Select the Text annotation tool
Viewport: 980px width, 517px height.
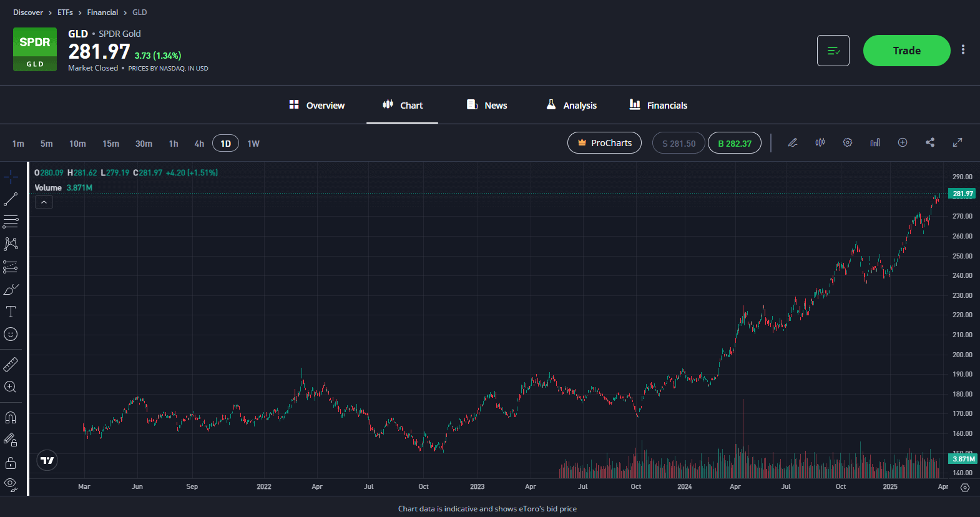(11, 312)
